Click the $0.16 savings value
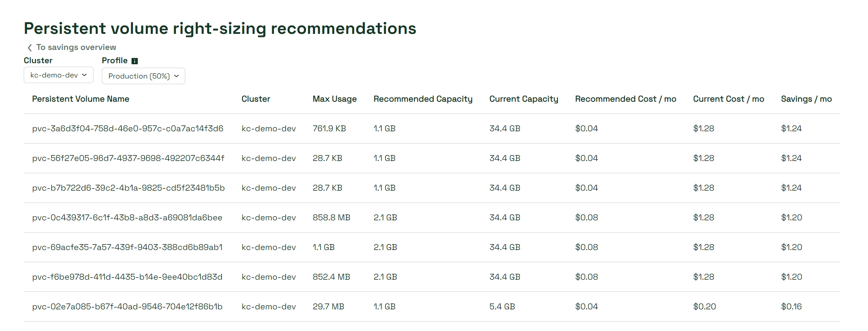Screen dimensions: 868x331 (791, 307)
